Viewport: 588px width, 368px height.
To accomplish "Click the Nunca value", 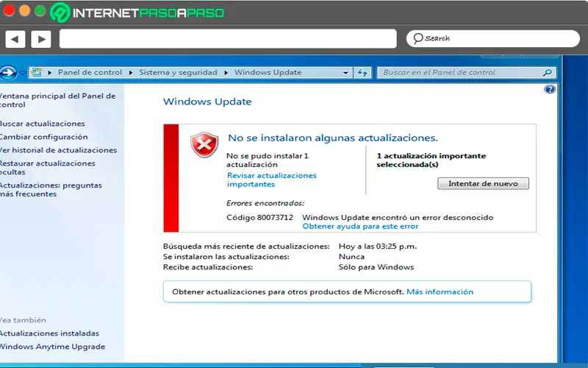I will [x=351, y=256].
